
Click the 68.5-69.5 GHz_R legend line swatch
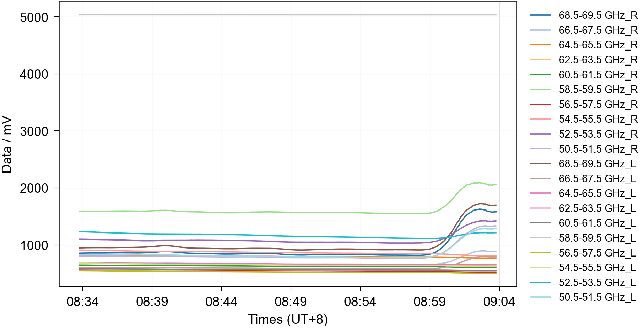click(540, 15)
